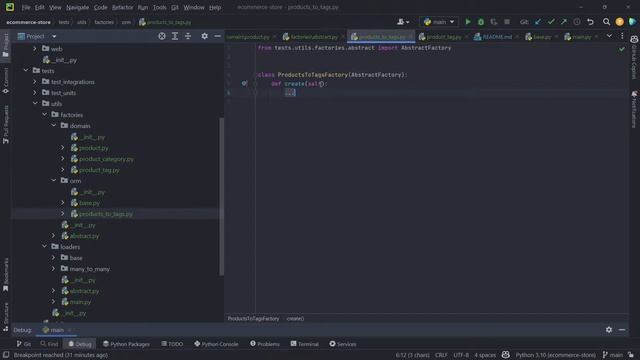The width and height of the screenshot is (640, 360).
Task: Open Search Everywhere magnifier icon
Action: click(607, 22)
